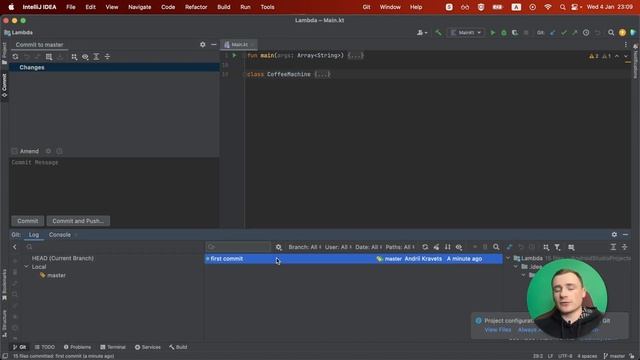Collapse all in commit changes toolbar
640x360 pixels.
pos(107,57)
